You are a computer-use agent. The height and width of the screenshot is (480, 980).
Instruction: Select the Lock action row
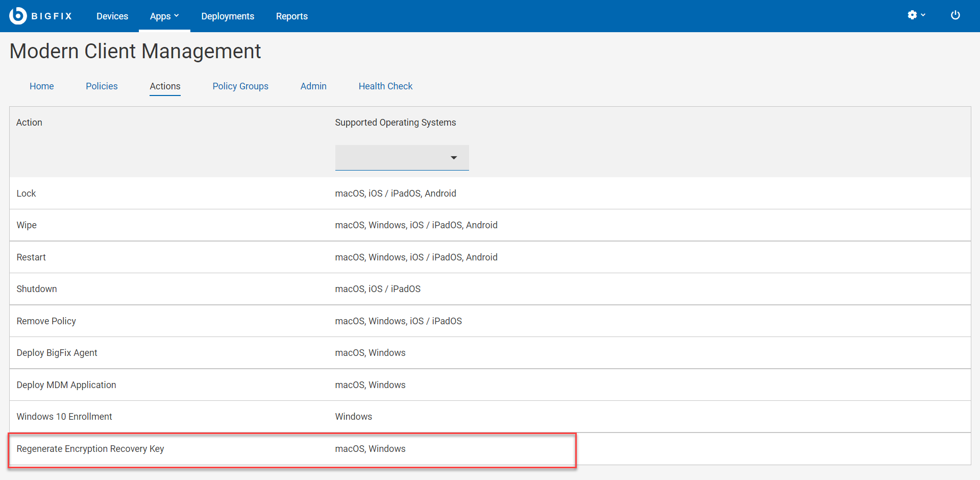coord(27,194)
